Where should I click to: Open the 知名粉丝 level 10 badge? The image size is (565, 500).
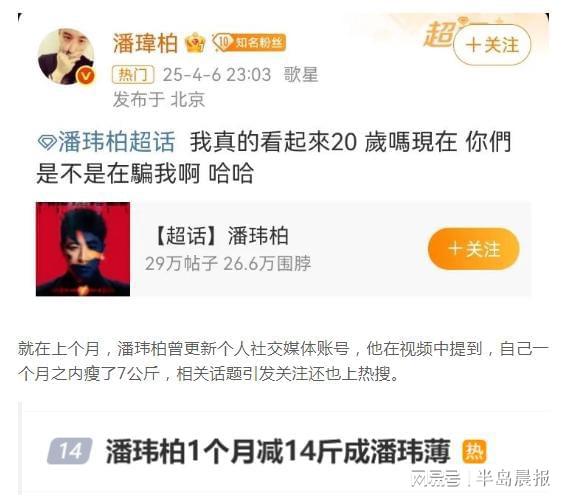click(x=249, y=43)
